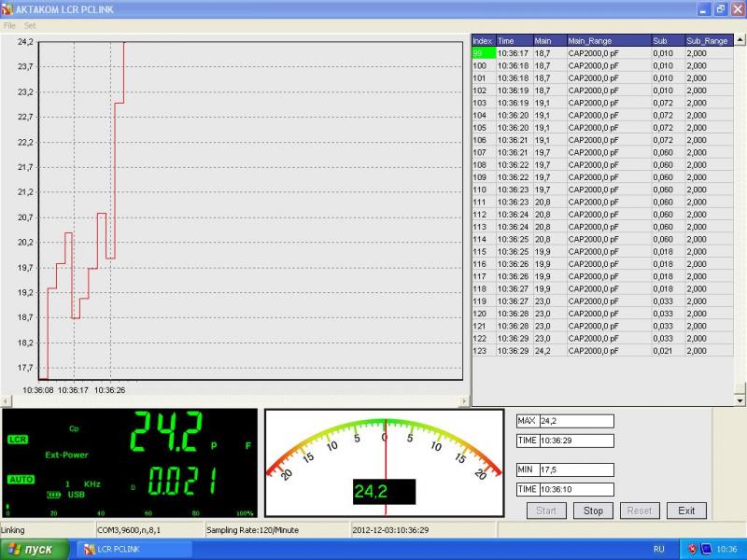This screenshot has width=747, height=560.
Task: Select the Main_Range column header
Action: pyautogui.click(x=609, y=40)
